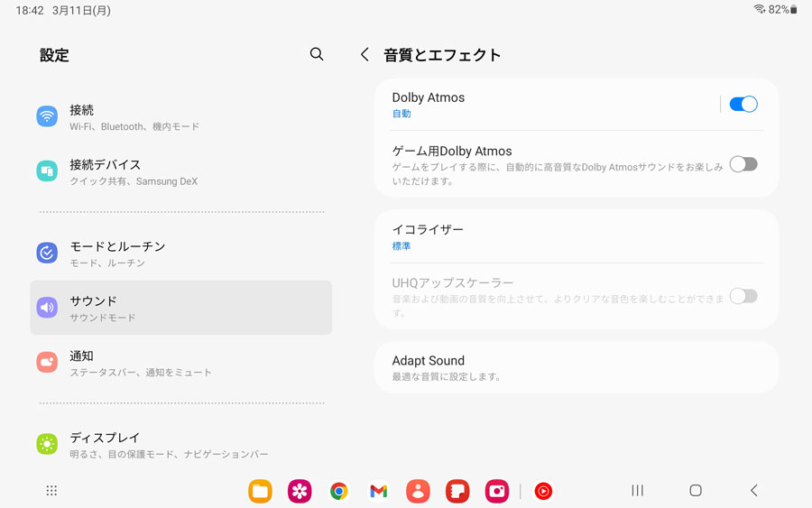Tap the 設定 header title
Screen dimensions: 812x508
tap(54, 55)
